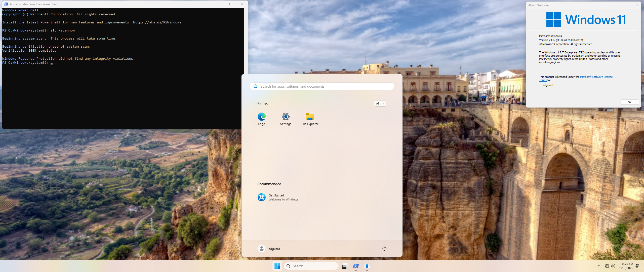The height and width of the screenshot is (272, 644).
Task: Click the About Windows taskbar icon
Action: (367, 266)
